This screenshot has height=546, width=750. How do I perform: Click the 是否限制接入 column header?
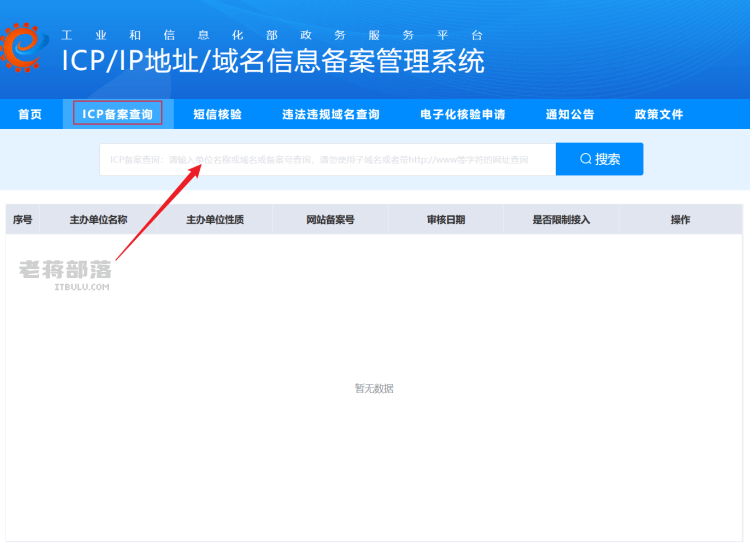coord(562,219)
